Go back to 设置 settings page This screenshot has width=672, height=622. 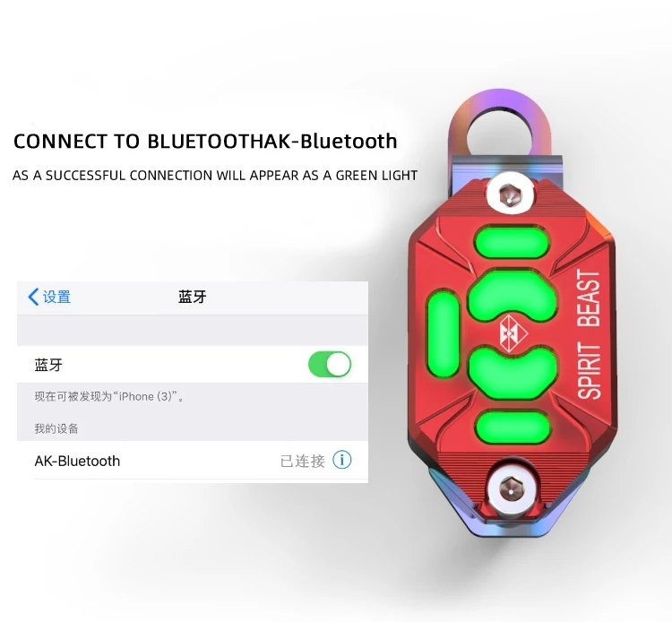point(49,297)
